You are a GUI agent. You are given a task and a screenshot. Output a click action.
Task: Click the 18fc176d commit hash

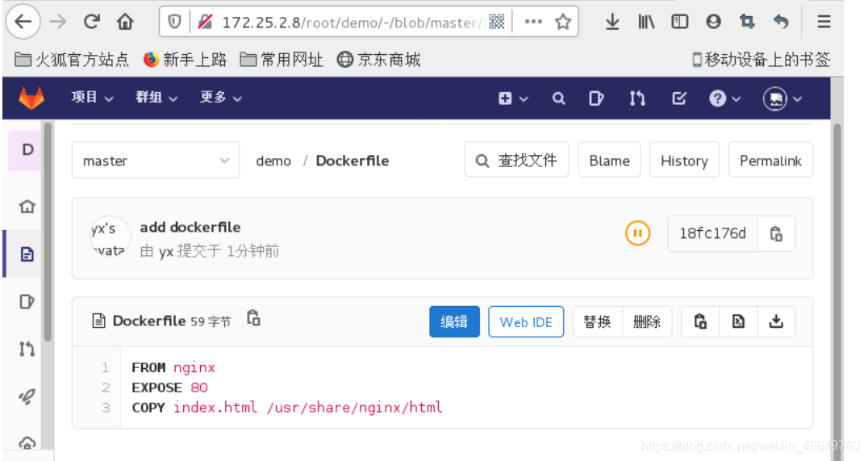[712, 233]
